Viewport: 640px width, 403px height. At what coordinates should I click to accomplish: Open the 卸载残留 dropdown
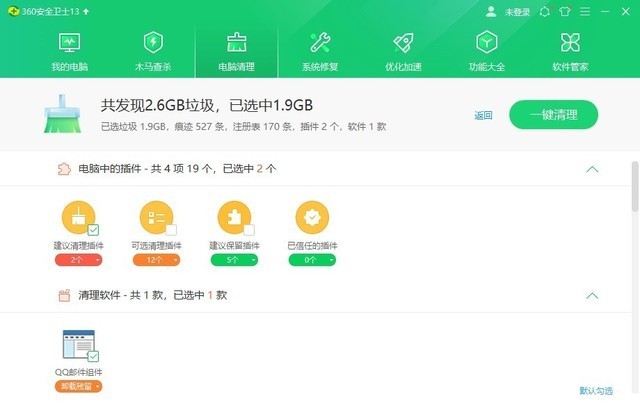coord(78,386)
